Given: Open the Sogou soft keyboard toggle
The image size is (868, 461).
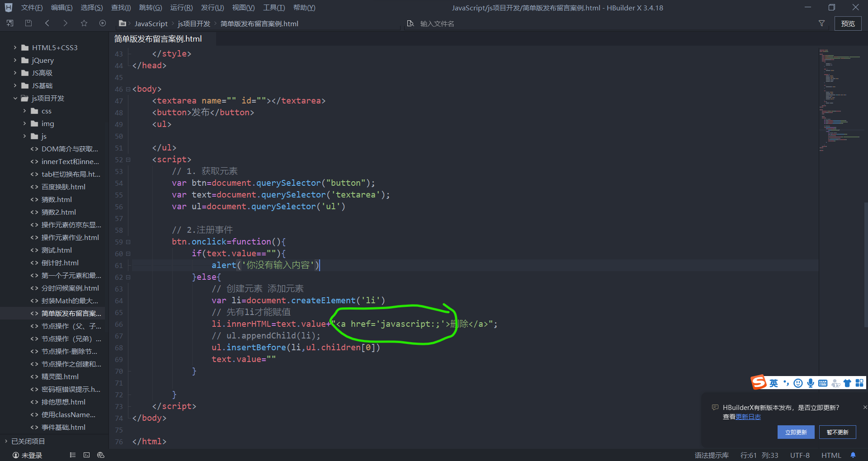Looking at the screenshot, I should point(823,383).
